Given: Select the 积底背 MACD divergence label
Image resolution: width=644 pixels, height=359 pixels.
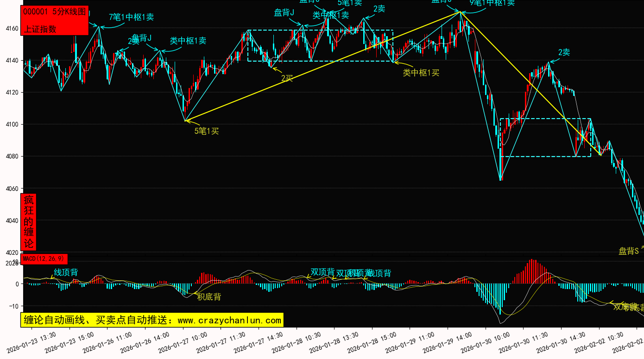Looking at the screenshot, I should coord(209,297).
